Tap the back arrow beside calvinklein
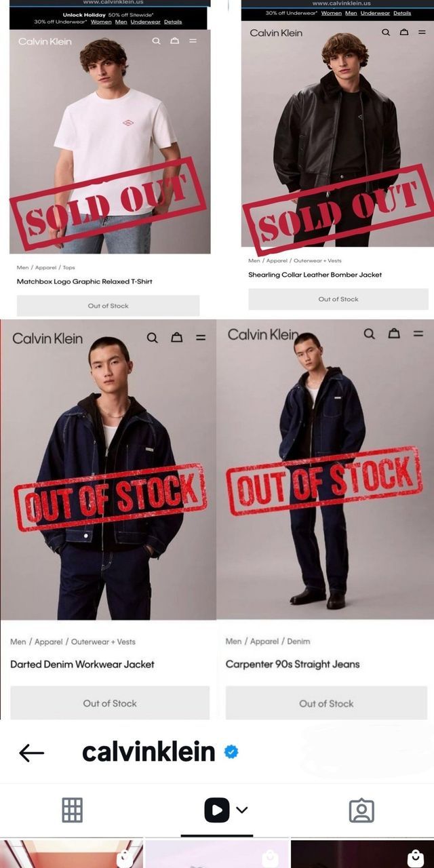The image size is (434, 868). [x=31, y=753]
